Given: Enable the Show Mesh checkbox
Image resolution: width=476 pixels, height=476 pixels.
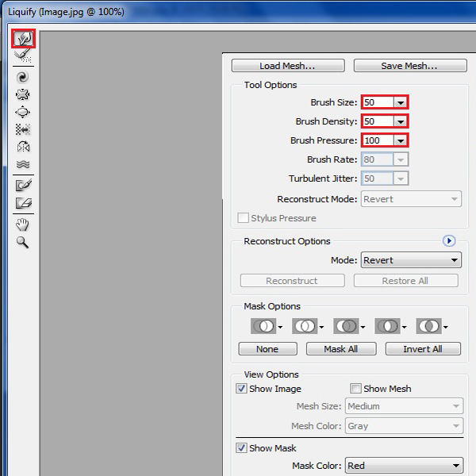Looking at the screenshot, I should pyautogui.click(x=355, y=389).
